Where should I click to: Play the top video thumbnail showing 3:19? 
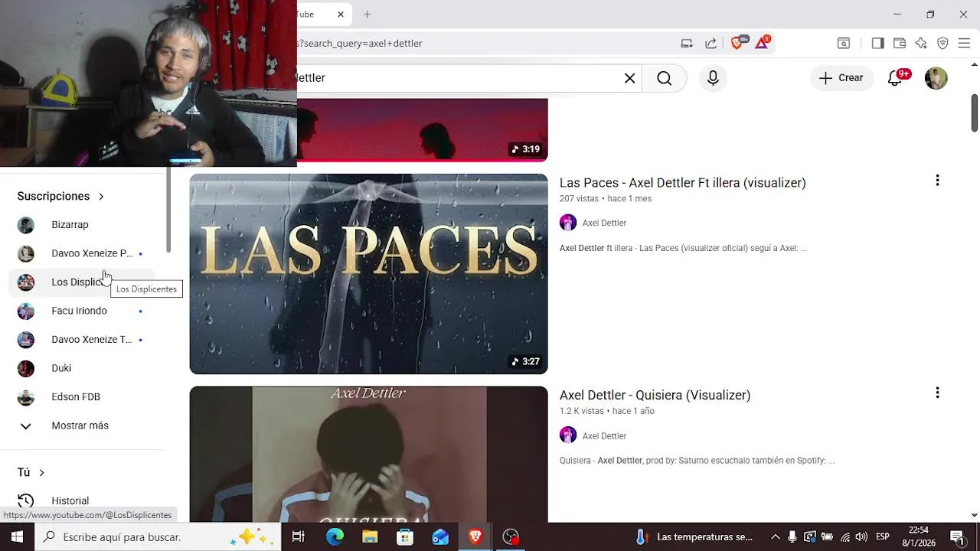[422, 130]
